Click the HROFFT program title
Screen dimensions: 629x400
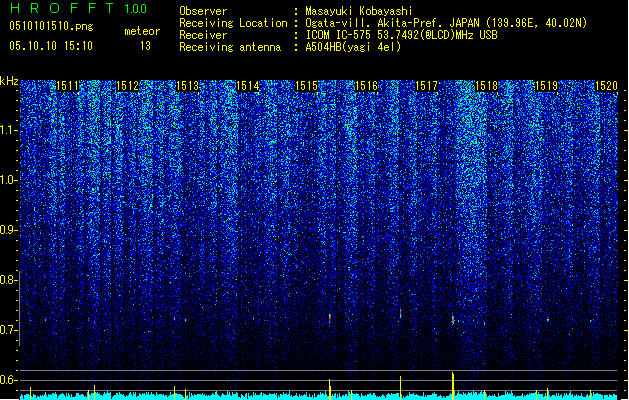(x=62, y=8)
